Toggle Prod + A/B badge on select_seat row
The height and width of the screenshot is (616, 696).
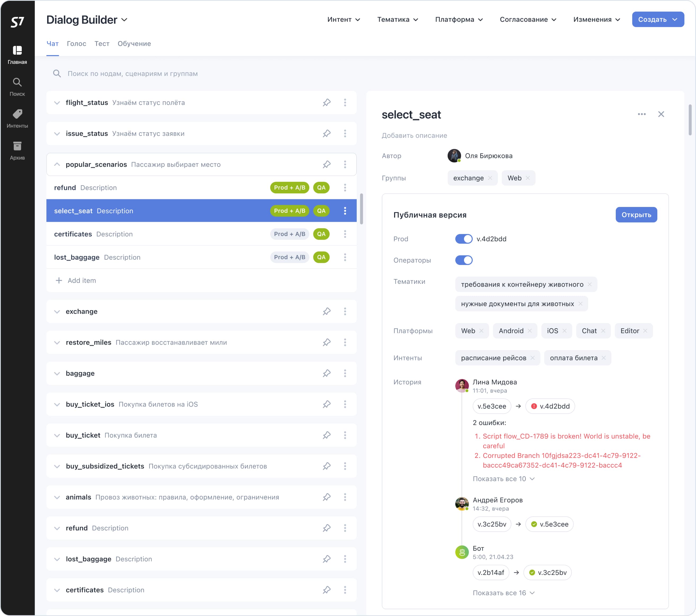pyautogui.click(x=289, y=211)
